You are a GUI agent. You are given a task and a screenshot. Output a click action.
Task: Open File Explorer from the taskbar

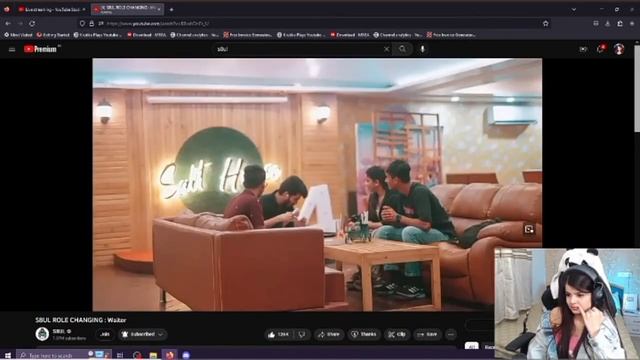[x=153, y=355]
